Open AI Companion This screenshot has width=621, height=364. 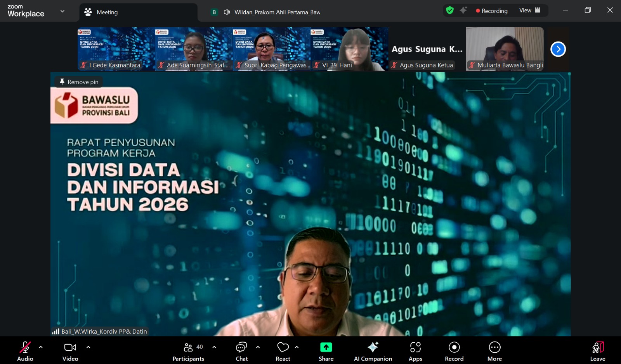point(373,351)
